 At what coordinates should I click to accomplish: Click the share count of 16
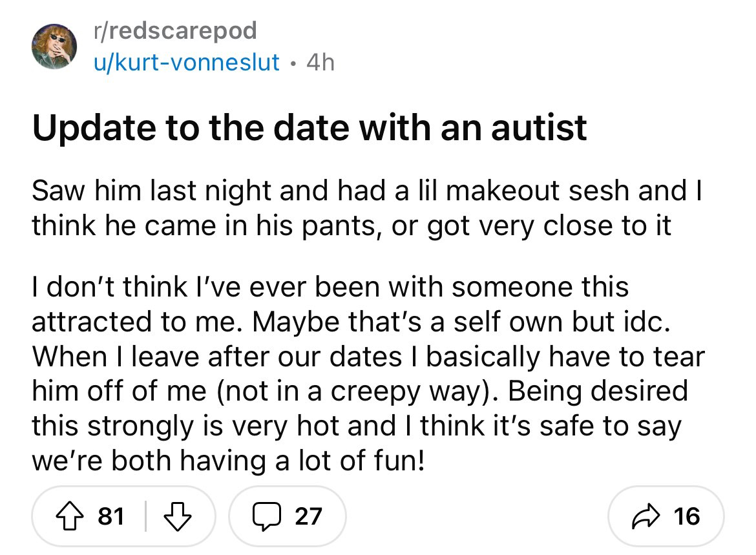tap(686, 515)
